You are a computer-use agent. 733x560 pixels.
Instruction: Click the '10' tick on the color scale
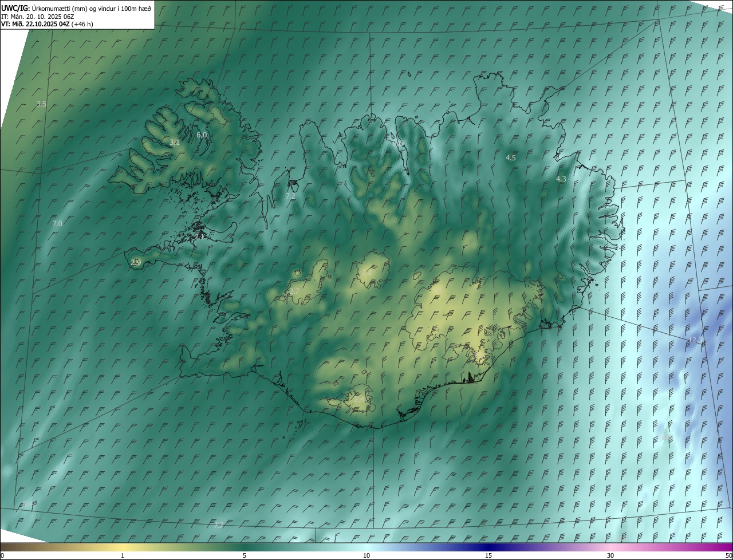pyautogui.click(x=366, y=555)
